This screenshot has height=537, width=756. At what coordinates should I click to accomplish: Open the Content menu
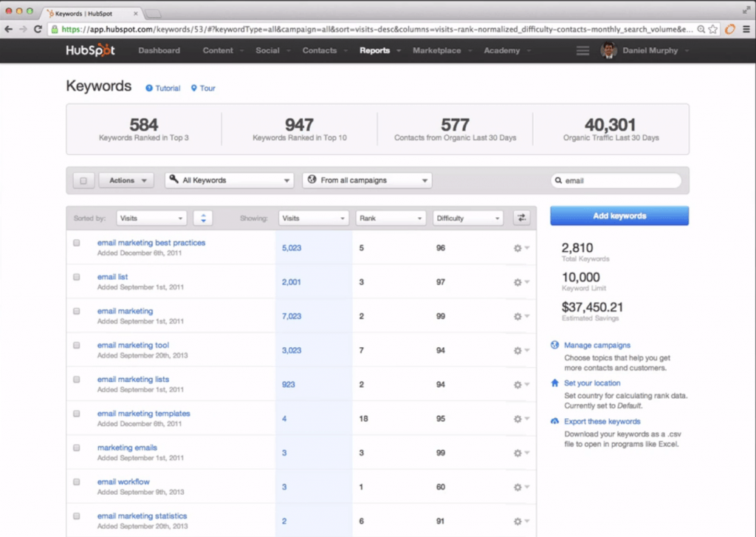point(223,51)
